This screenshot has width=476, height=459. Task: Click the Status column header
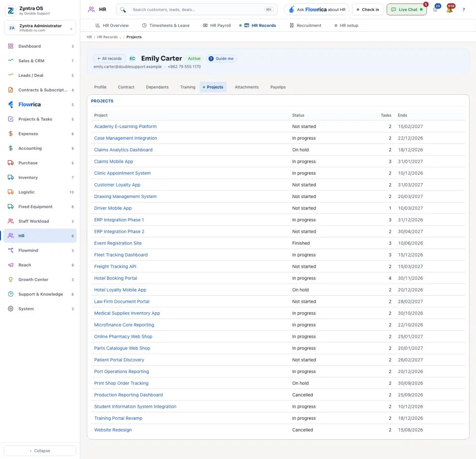(298, 116)
